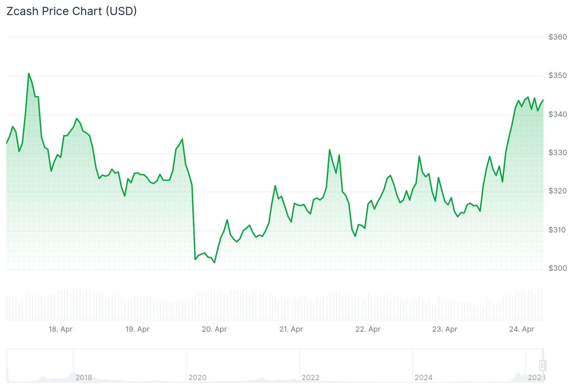Click the highest price peak near 18 April

point(29,73)
